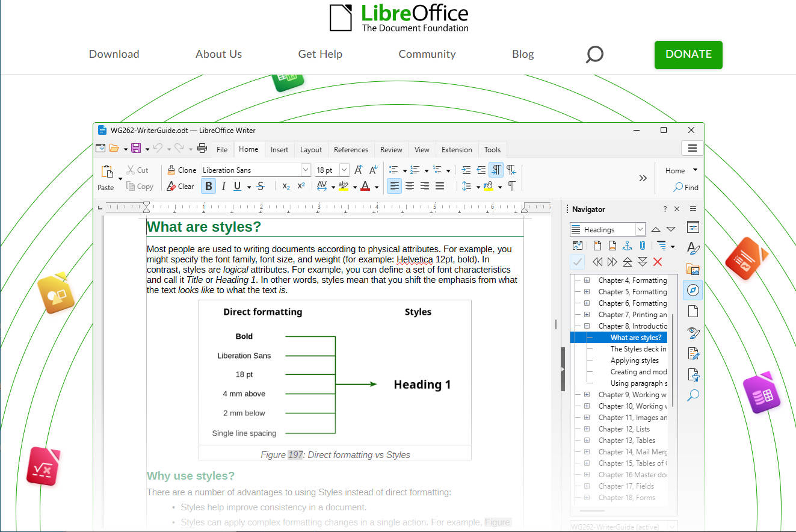The image size is (796, 532).
Task: Click the red font color button
Action: [x=365, y=187]
